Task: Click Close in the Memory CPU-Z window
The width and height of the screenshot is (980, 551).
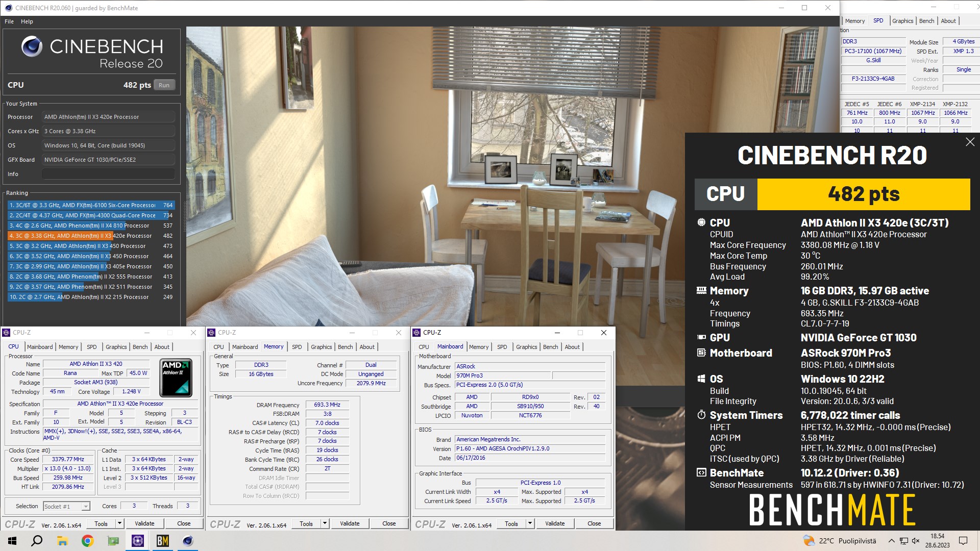Action: click(389, 523)
